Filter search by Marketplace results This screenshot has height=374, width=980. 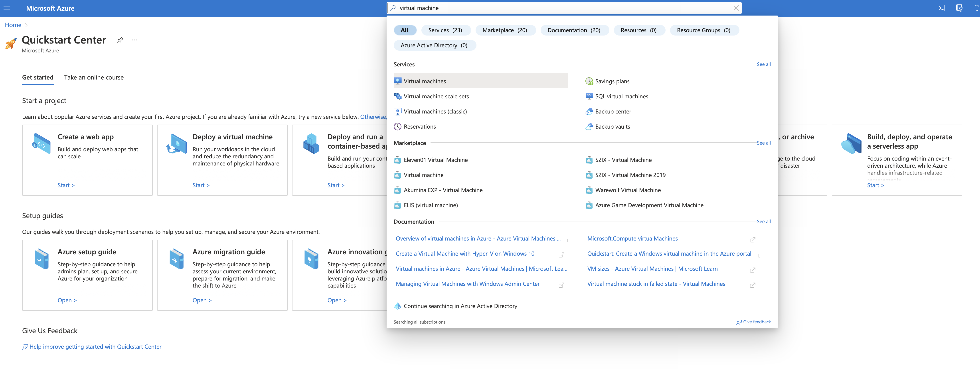(506, 30)
